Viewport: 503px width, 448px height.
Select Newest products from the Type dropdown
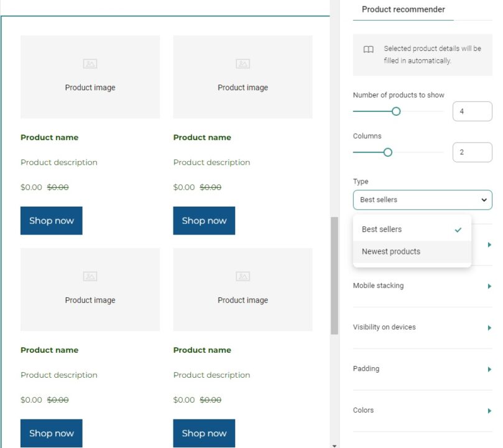click(x=390, y=251)
